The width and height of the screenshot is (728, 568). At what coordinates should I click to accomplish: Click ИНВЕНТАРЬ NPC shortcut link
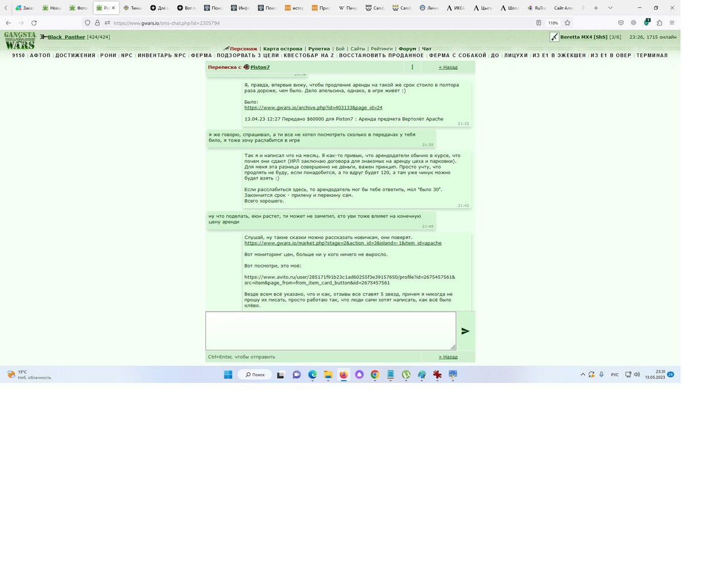click(162, 56)
